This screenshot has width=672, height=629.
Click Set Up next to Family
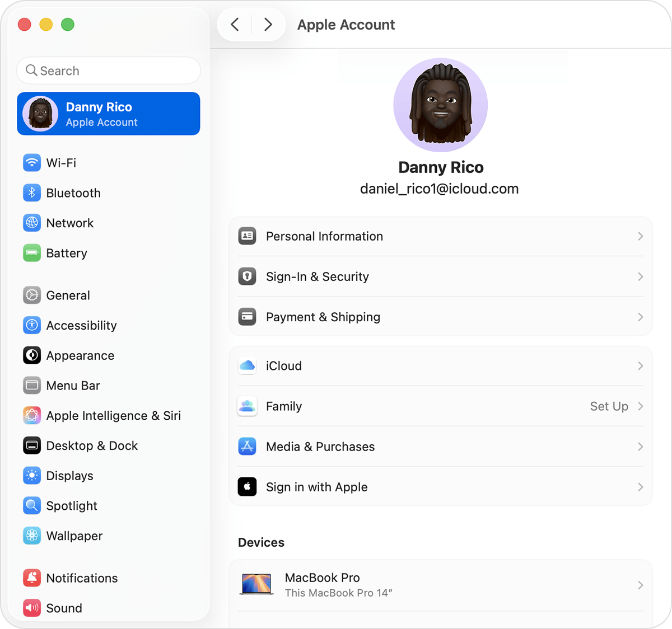(x=609, y=406)
